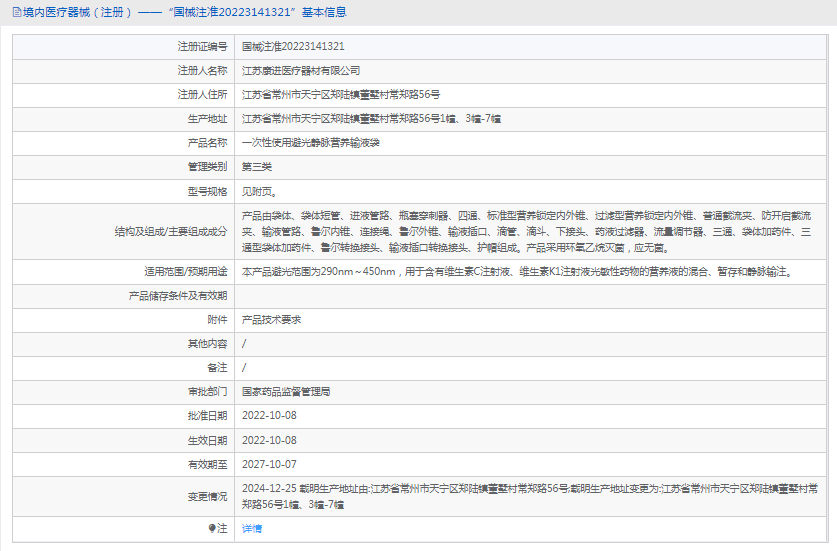Click the 产品名称 label cell
The width and height of the screenshot is (837, 551).
click(x=124, y=143)
